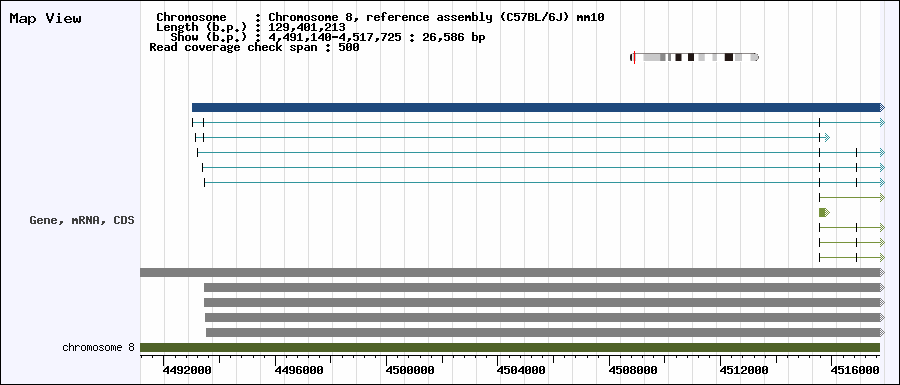Select the second gray track bar
900x385 pixels.
coord(545,287)
